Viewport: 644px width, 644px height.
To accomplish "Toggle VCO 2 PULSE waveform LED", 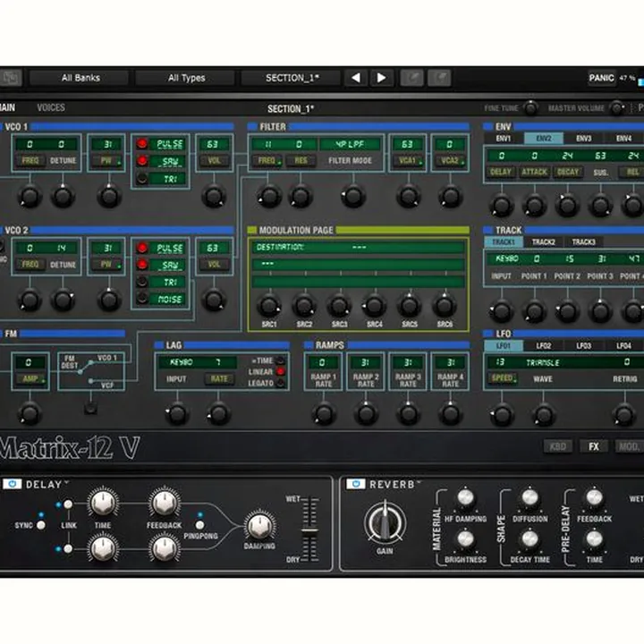I will [x=142, y=248].
